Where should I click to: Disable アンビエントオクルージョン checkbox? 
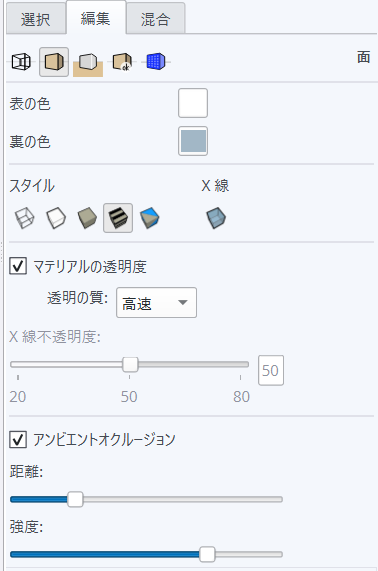pos(18,439)
